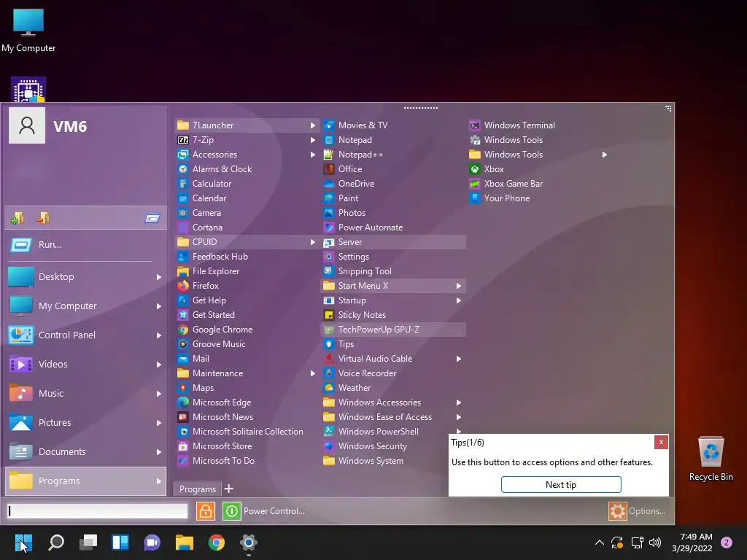Image resolution: width=747 pixels, height=560 pixels.
Task: Click the taskbar clock and date
Action: point(692,542)
